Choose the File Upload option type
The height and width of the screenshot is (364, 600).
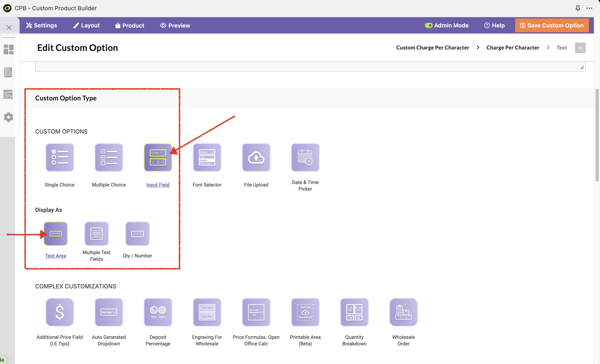coord(256,157)
